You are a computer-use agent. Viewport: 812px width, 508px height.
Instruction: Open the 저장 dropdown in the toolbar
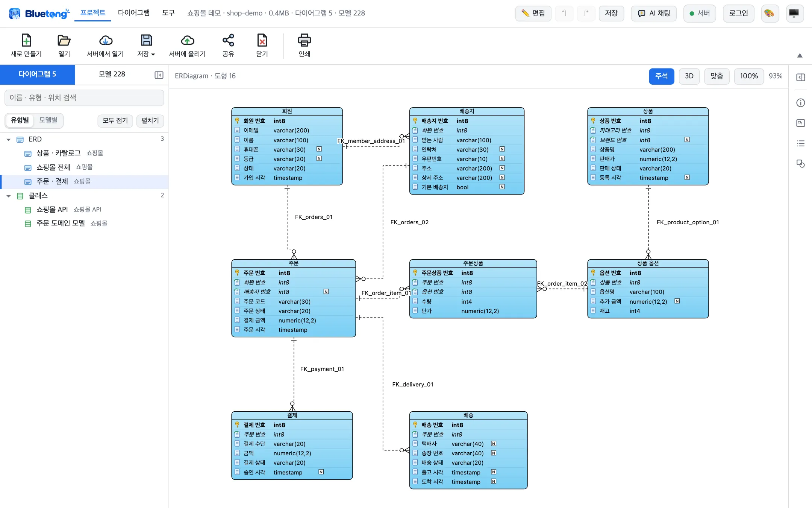click(x=146, y=45)
